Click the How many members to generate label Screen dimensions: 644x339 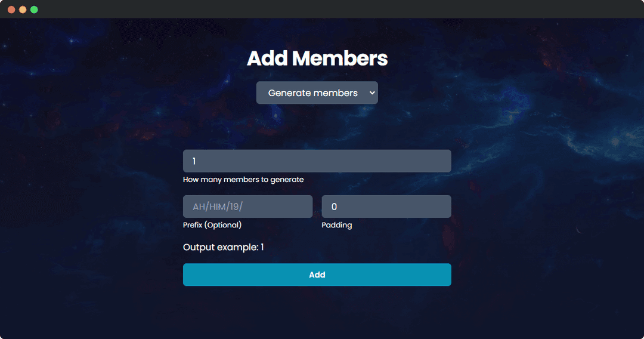pyautogui.click(x=243, y=180)
